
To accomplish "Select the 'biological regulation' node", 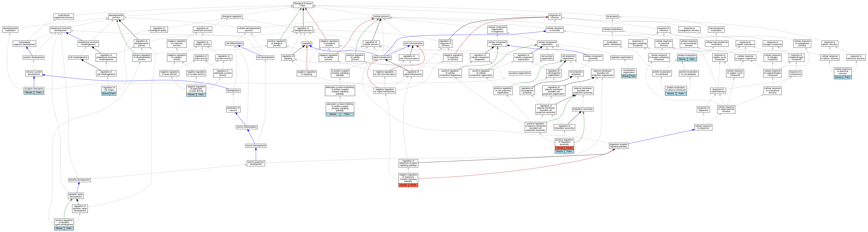I will coord(232,17).
